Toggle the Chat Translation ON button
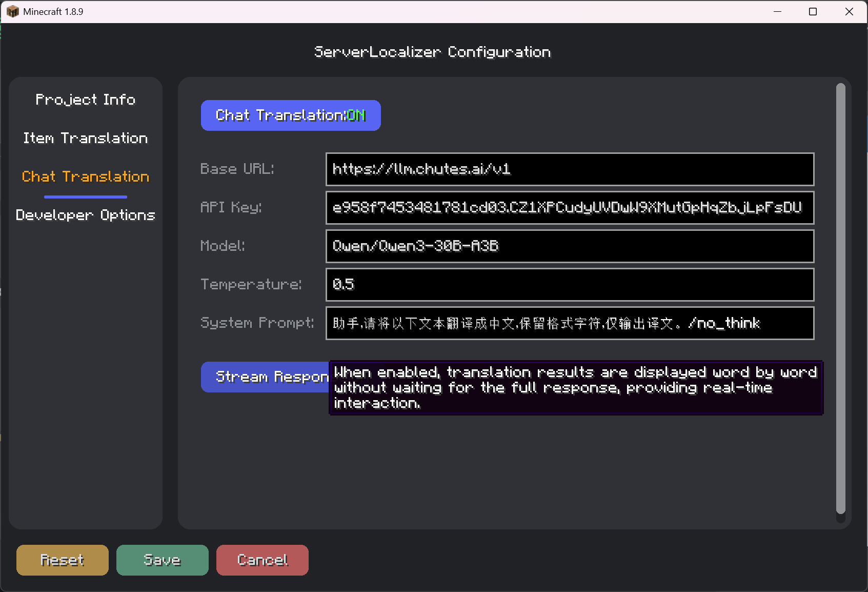 pos(290,115)
